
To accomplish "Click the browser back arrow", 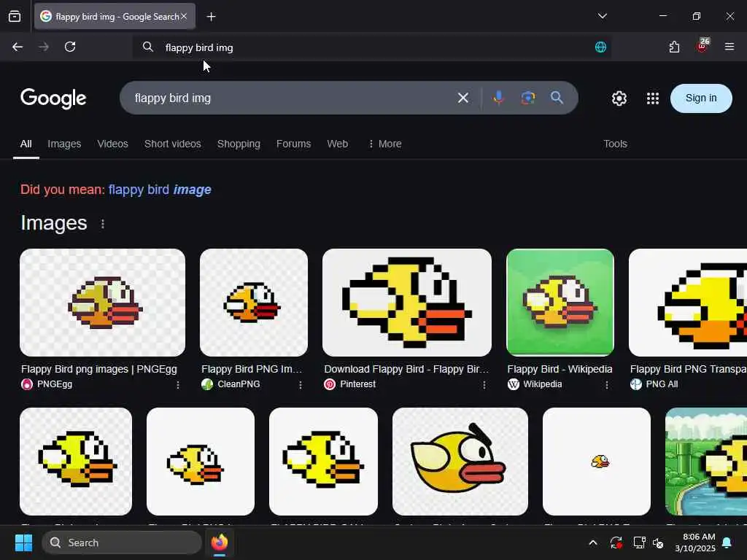I will (x=18, y=47).
